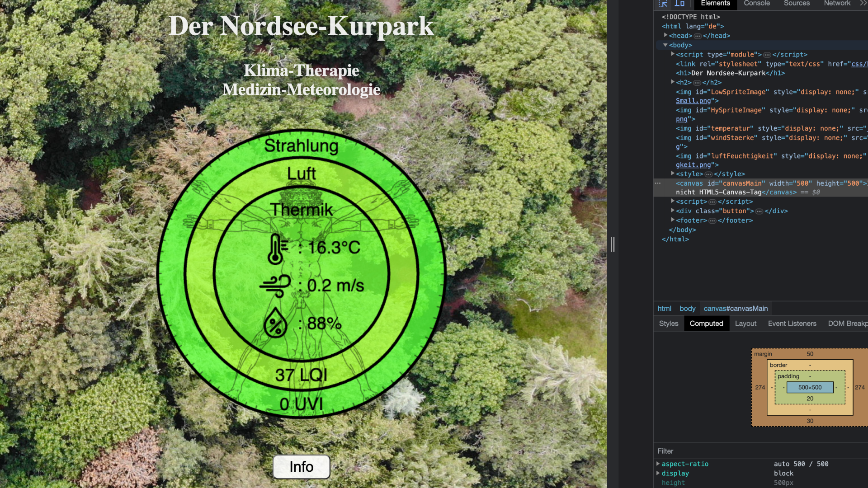868x488 pixels.
Task: Click the wind icon on the canvas
Action: pyautogui.click(x=275, y=286)
